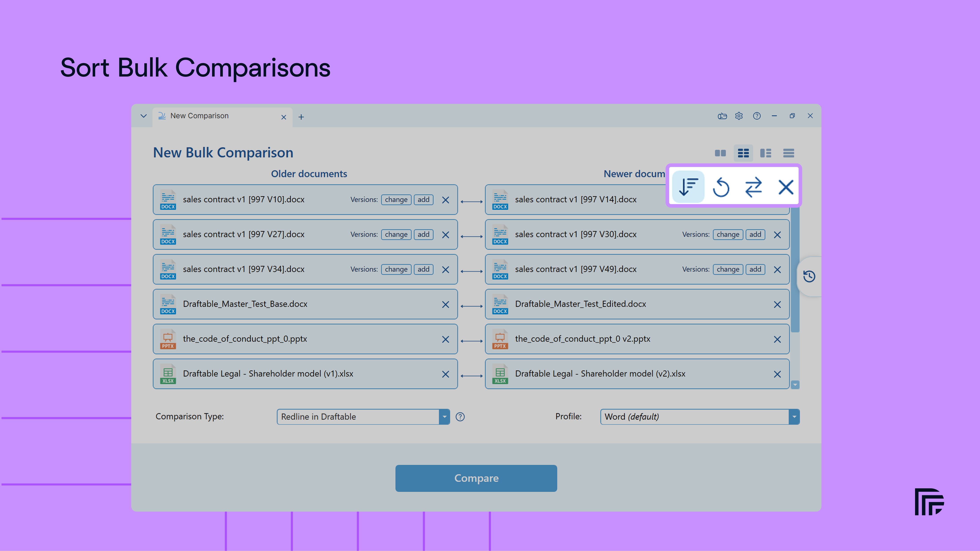Remove the_code_of_conduct_ppt_0.pptx
Screen dimensions: 980x551
click(445, 340)
